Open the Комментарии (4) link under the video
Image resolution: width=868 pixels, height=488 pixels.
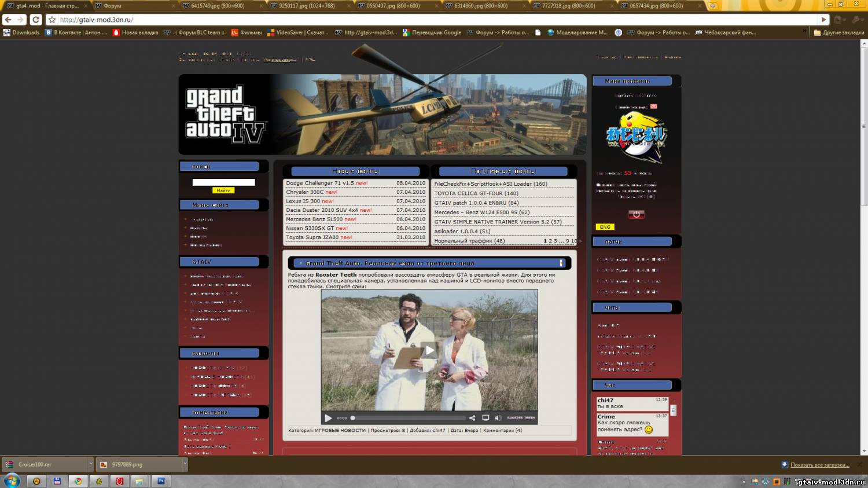point(502,430)
